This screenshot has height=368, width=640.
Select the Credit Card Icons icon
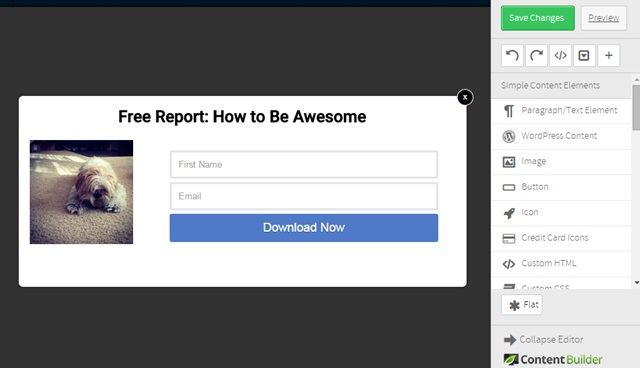click(509, 238)
